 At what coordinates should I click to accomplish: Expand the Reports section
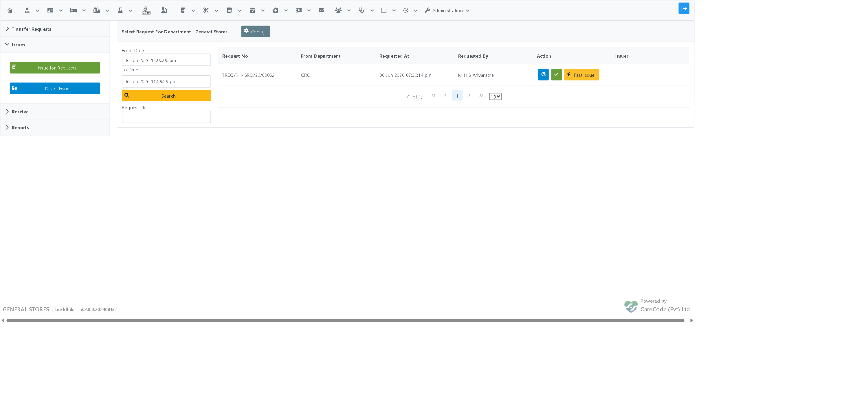(x=55, y=127)
